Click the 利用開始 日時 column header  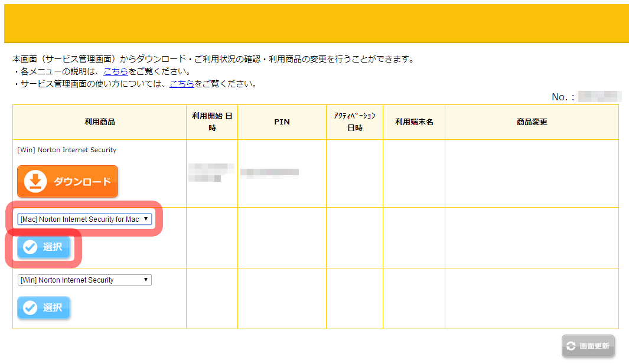(x=212, y=122)
